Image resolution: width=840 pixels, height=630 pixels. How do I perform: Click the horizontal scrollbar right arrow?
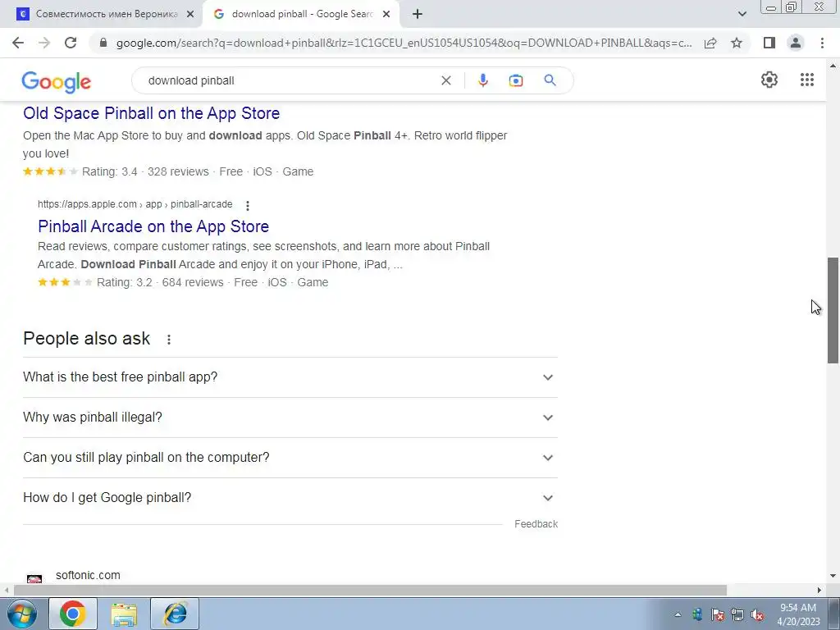pyautogui.click(x=819, y=590)
